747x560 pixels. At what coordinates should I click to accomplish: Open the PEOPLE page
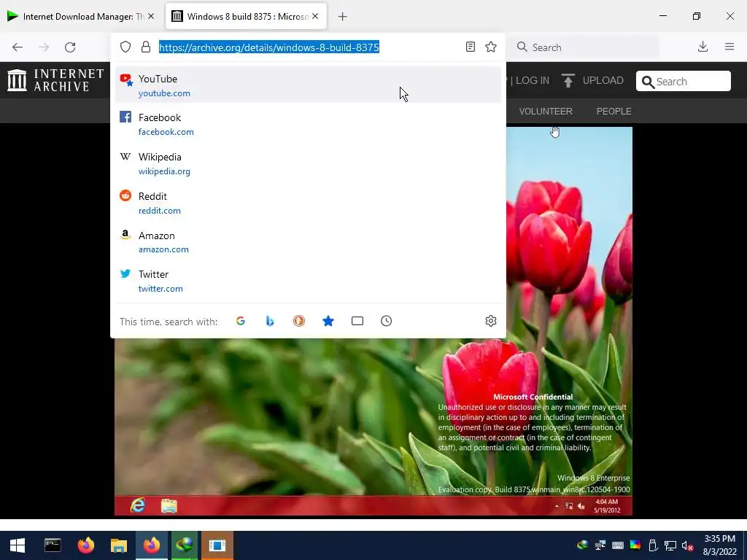click(x=614, y=111)
